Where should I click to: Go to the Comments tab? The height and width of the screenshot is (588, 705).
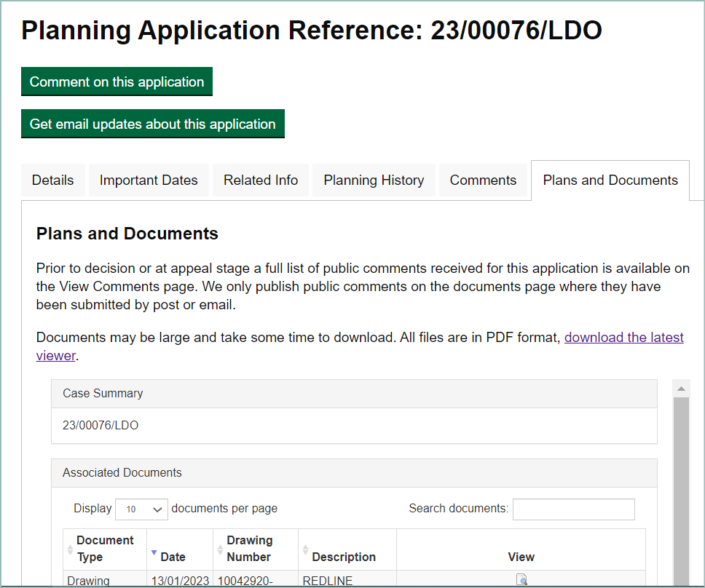pos(483,180)
